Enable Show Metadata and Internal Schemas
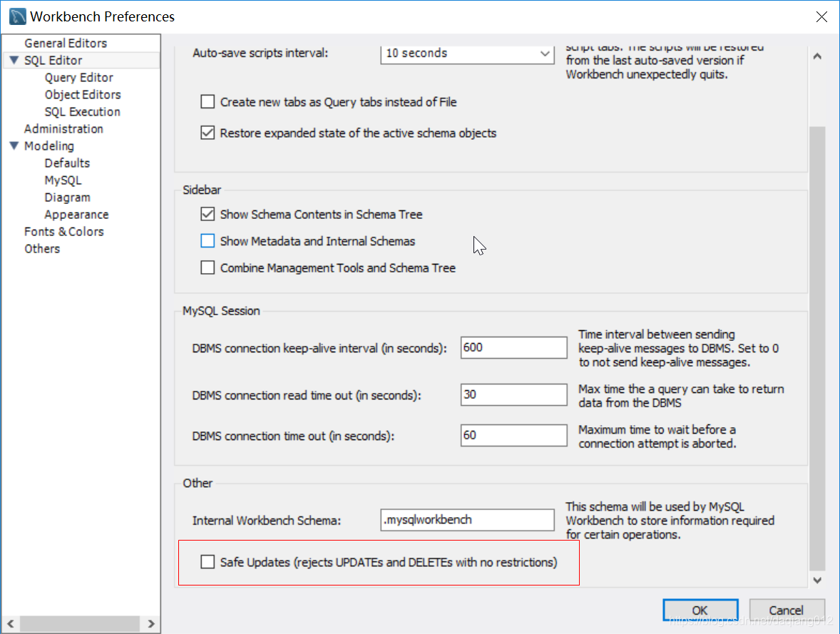 pyautogui.click(x=207, y=241)
